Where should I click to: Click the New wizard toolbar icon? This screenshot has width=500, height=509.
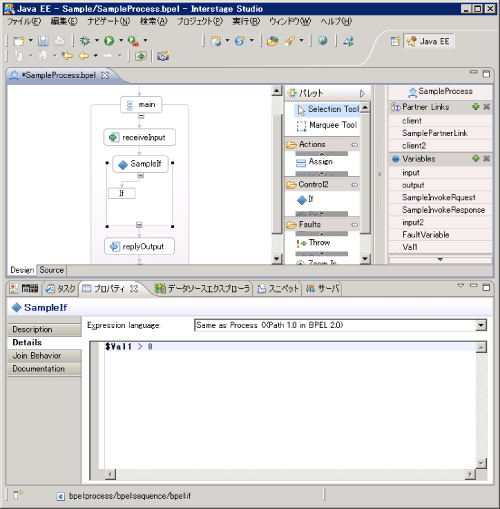click(19, 41)
